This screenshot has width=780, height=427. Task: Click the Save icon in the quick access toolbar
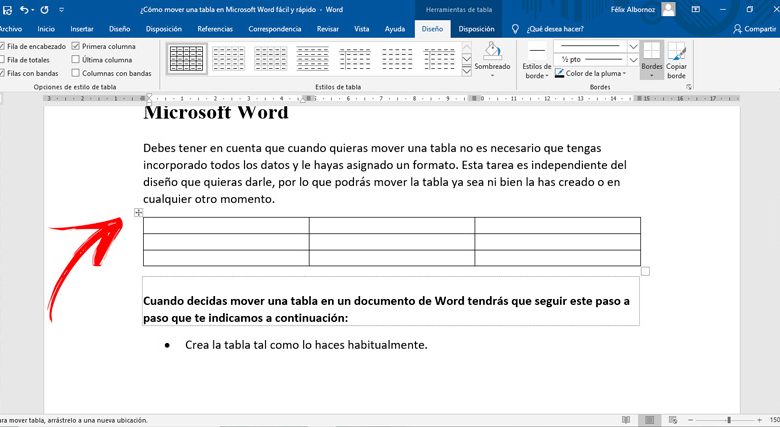tap(7, 9)
